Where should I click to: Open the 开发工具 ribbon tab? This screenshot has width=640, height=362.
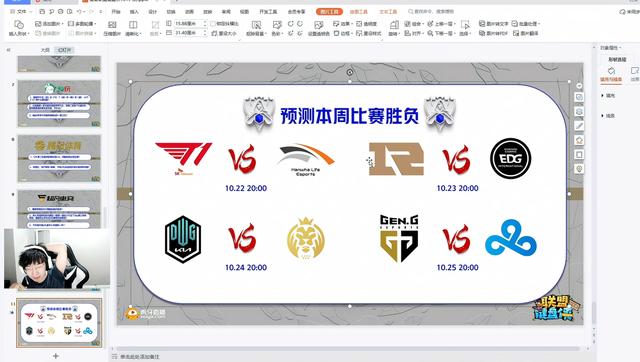coord(268,12)
